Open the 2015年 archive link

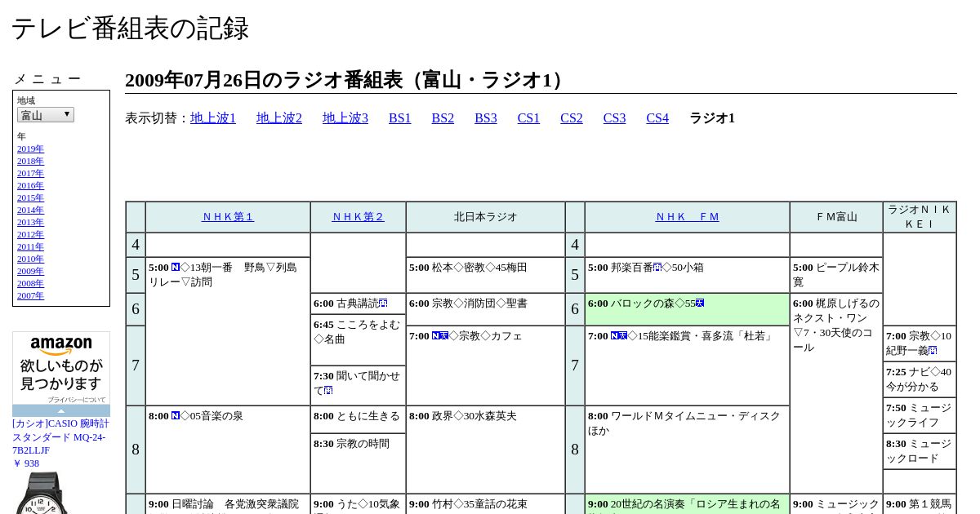[30, 198]
